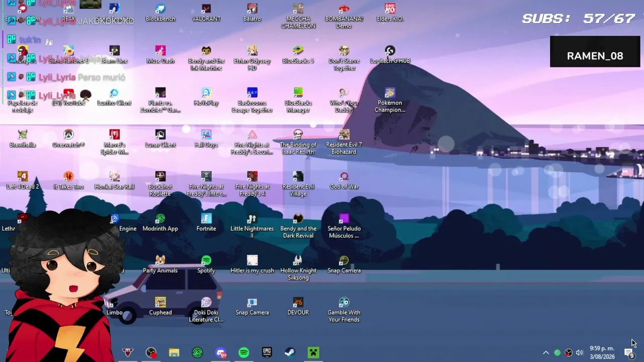The width and height of the screenshot is (644, 362).
Task: Open Steam from the taskbar
Action: (290, 352)
